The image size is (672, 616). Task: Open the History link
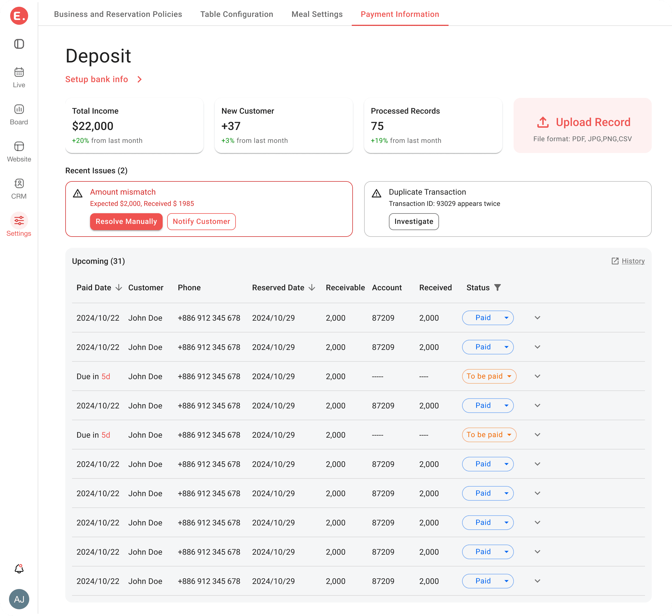(633, 261)
